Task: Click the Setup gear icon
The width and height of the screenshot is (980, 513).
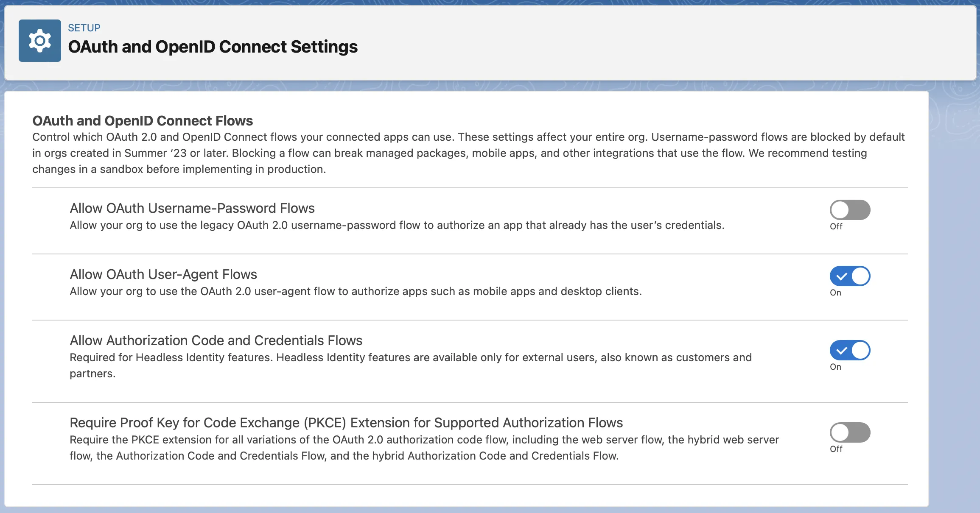Action: tap(40, 41)
